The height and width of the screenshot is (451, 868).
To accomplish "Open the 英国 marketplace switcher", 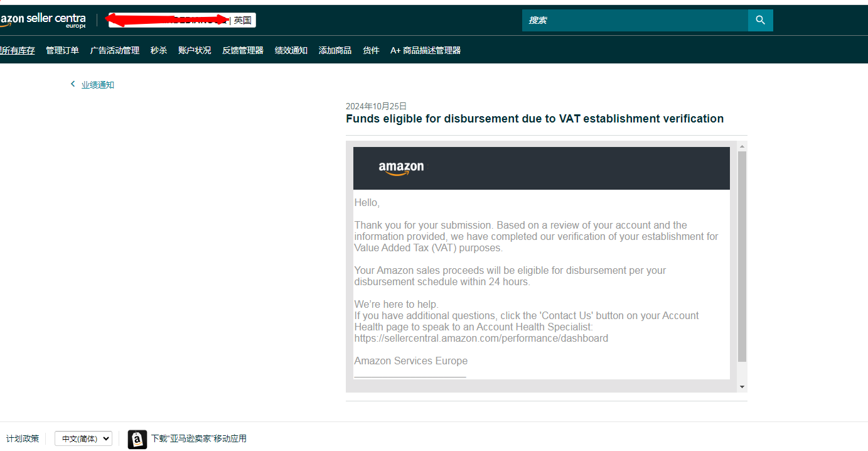I will 243,20.
